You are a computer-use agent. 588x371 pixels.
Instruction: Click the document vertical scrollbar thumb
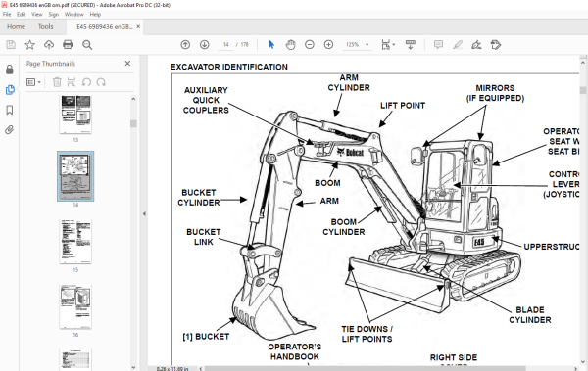coord(583,90)
